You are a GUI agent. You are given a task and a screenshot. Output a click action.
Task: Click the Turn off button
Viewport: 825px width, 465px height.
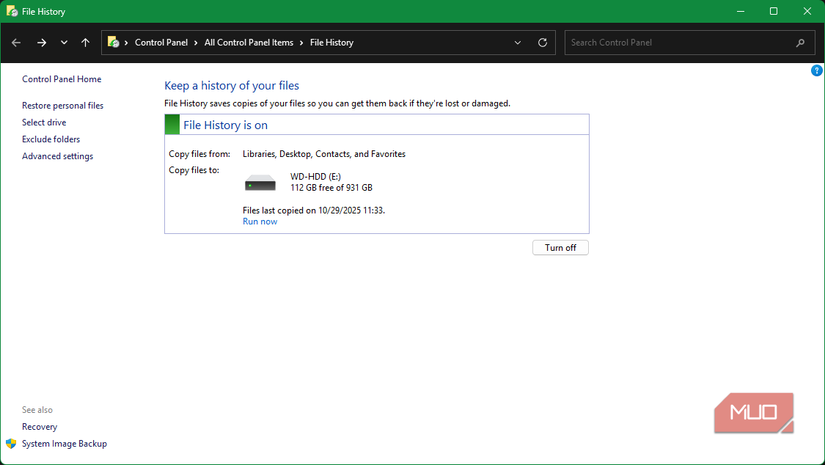560,248
